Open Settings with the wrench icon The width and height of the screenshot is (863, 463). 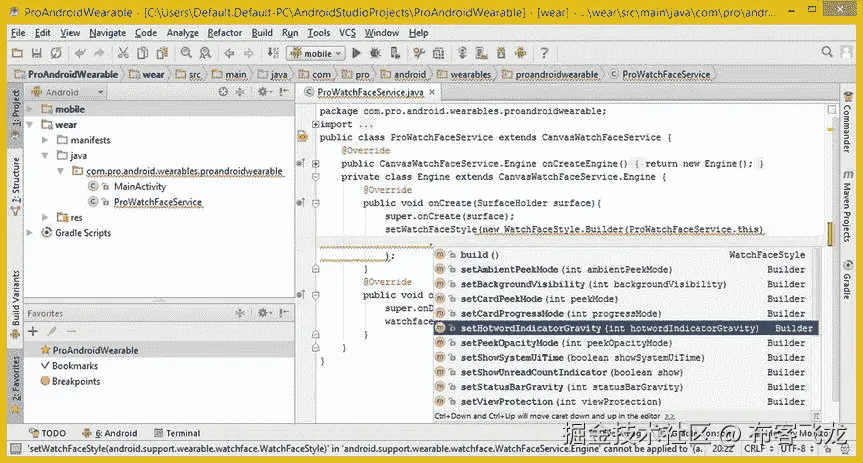point(419,53)
